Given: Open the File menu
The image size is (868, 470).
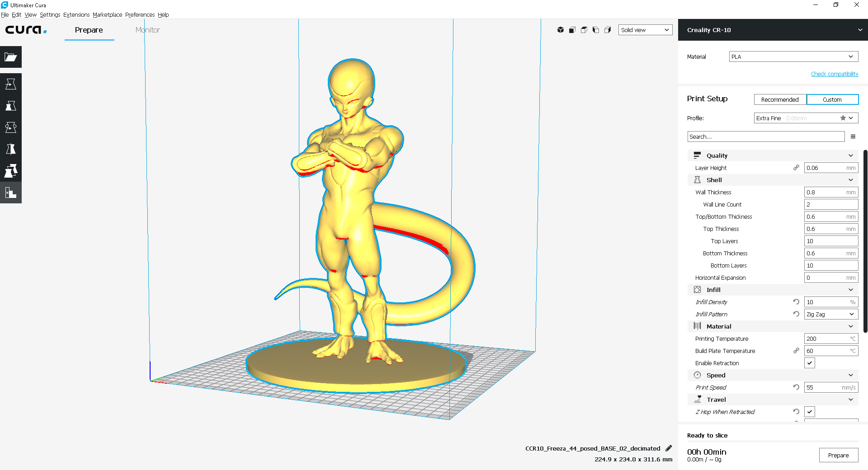Looking at the screenshot, I should pos(5,14).
